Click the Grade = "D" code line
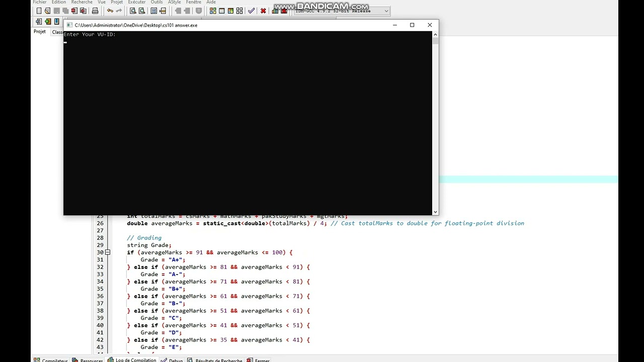 [161, 333]
